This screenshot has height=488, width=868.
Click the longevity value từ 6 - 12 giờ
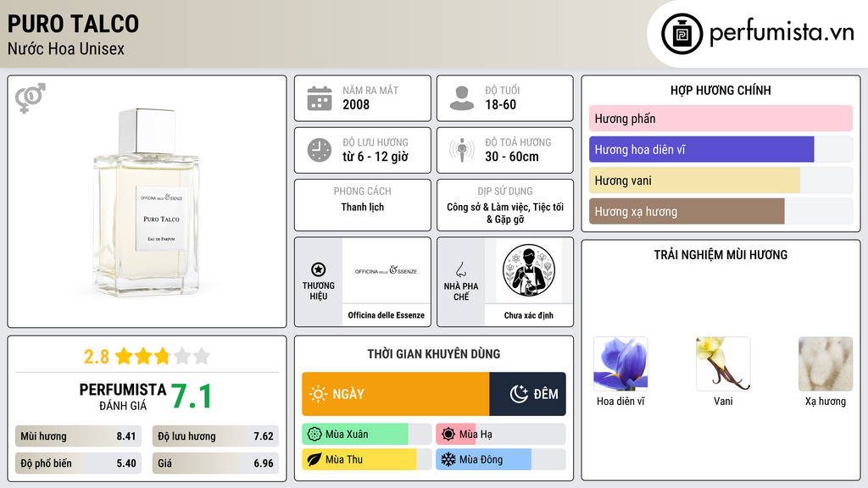point(376,157)
